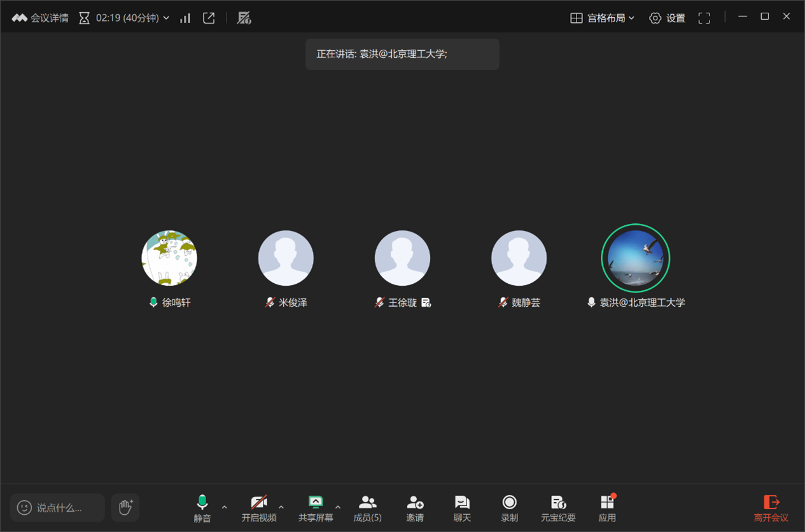Open the network signal status icon

coord(185,18)
